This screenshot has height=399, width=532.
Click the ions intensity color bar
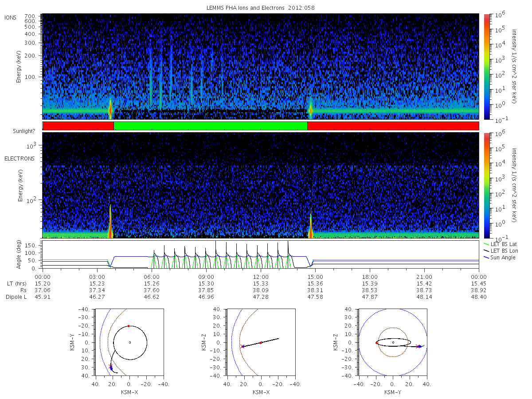coord(487,66)
